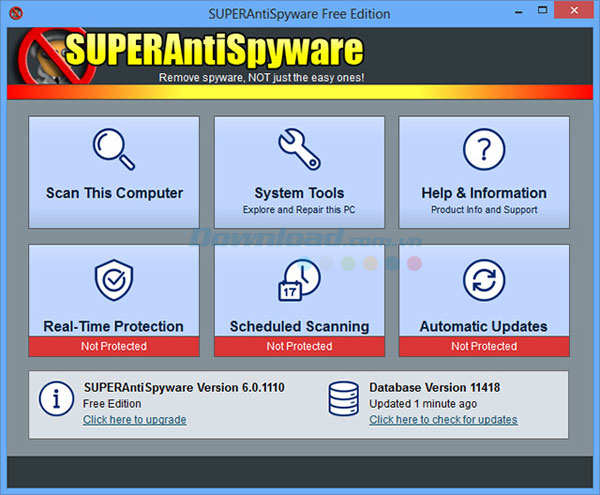Image resolution: width=600 pixels, height=495 pixels.
Task: Open Automatic Updates label
Action: [x=484, y=326]
